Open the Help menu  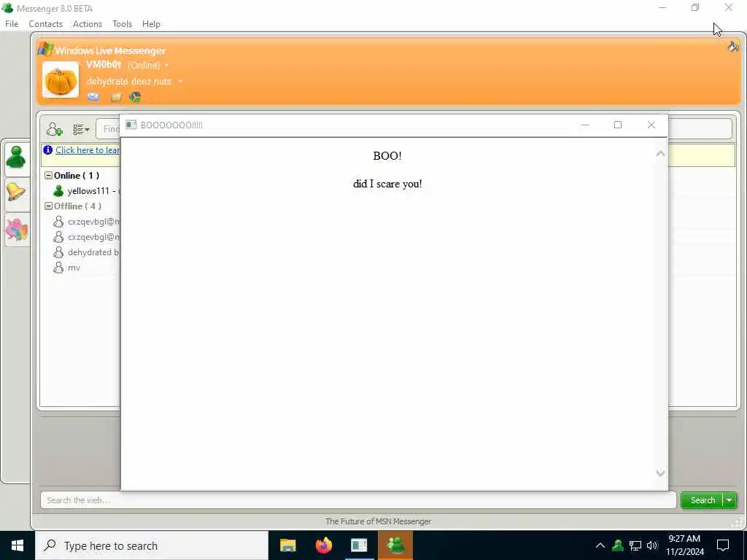[x=151, y=24]
